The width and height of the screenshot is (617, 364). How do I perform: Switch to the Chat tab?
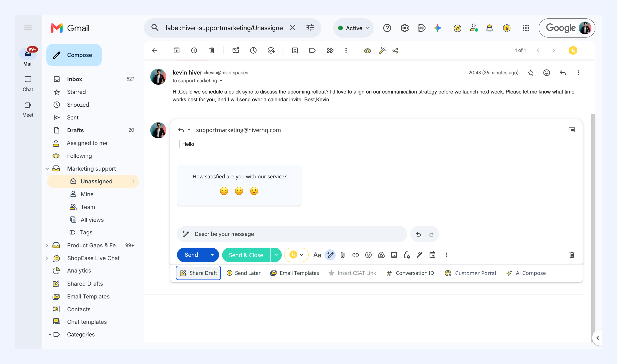(x=28, y=83)
